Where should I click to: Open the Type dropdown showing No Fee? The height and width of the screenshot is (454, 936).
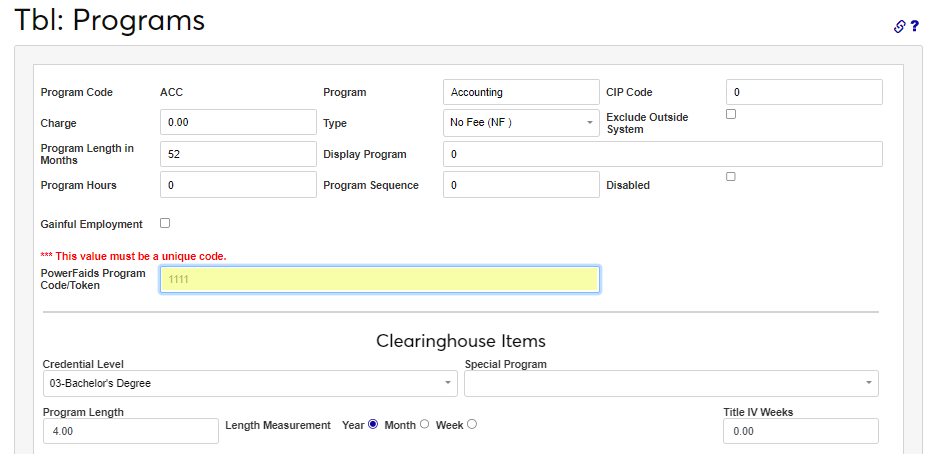tap(521, 123)
